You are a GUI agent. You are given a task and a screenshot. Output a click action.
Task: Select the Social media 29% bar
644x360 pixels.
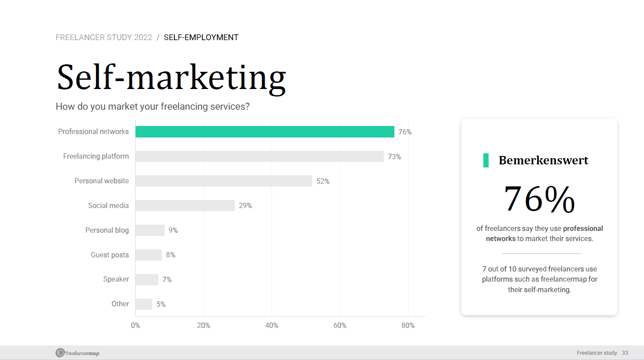click(185, 206)
